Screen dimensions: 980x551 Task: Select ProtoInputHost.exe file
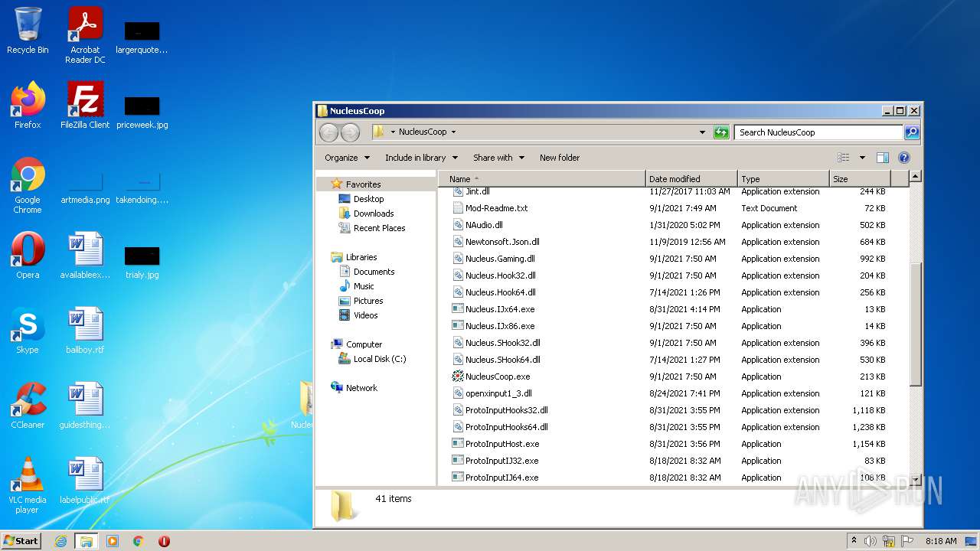(x=502, y=444)
